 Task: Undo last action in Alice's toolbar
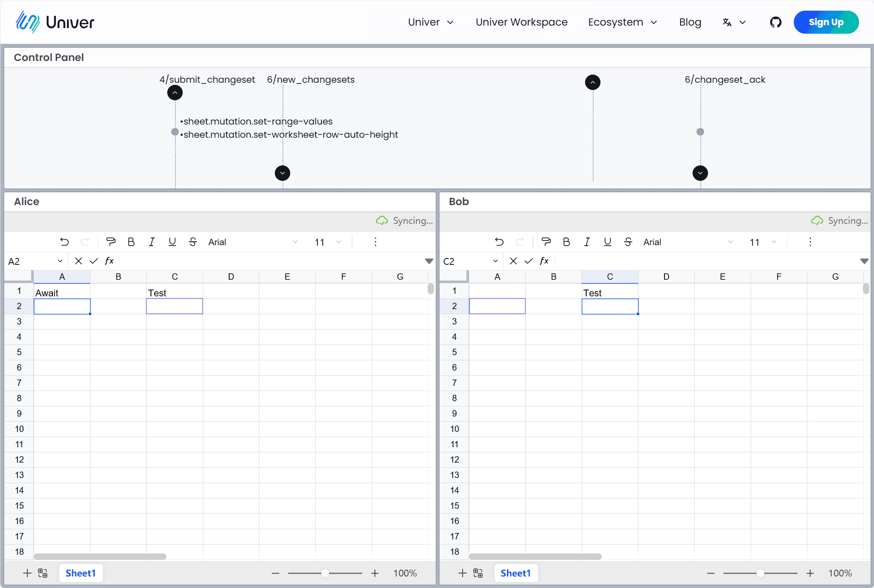coord(64,242)
